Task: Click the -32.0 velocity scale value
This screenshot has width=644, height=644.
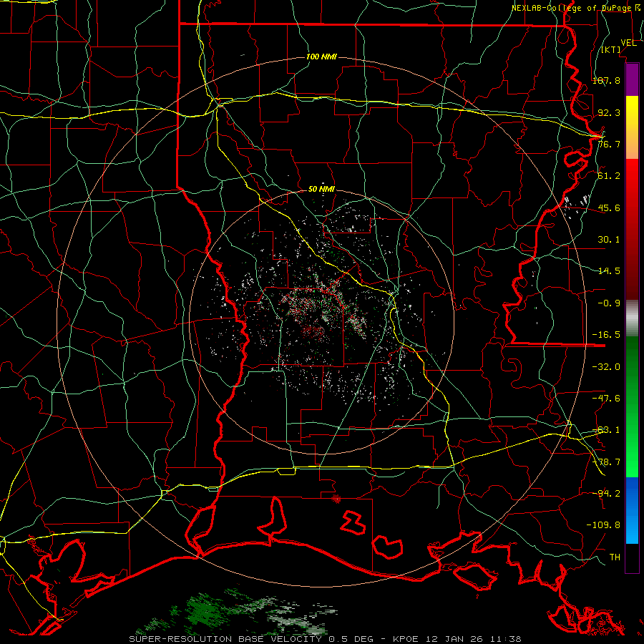Action: pos(606,367)
